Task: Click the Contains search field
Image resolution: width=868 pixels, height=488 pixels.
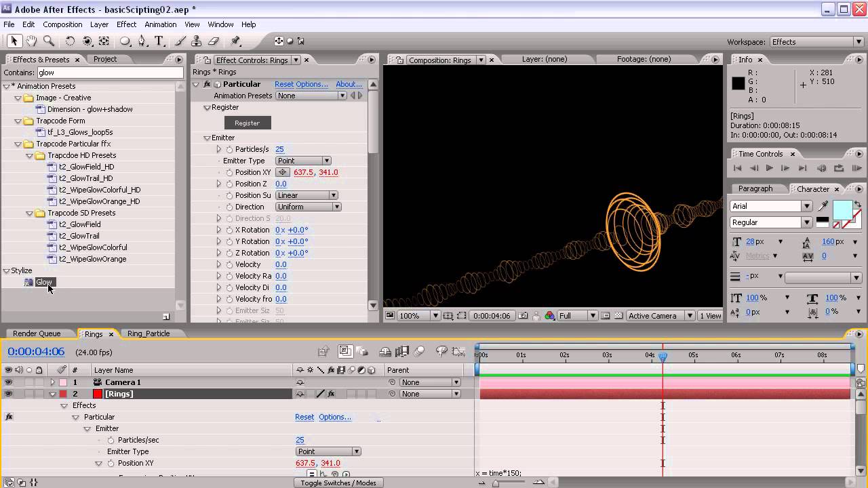Action: (x=110, y=73)
